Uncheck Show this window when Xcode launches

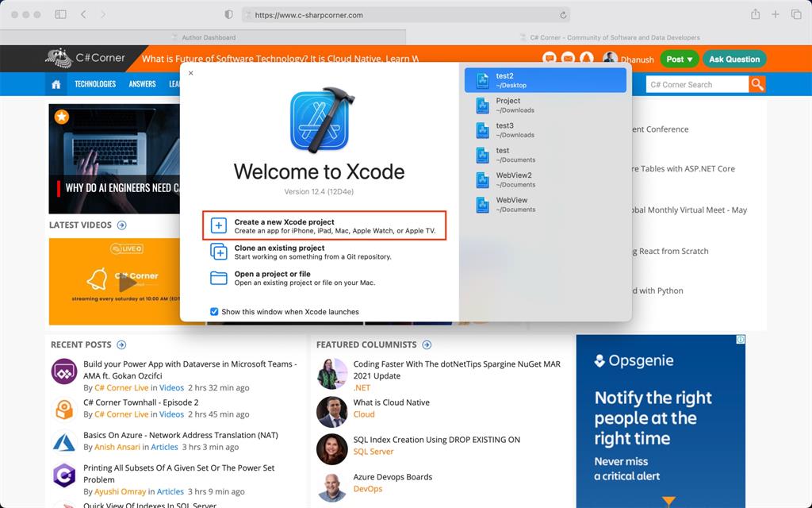tap(214, 311)
